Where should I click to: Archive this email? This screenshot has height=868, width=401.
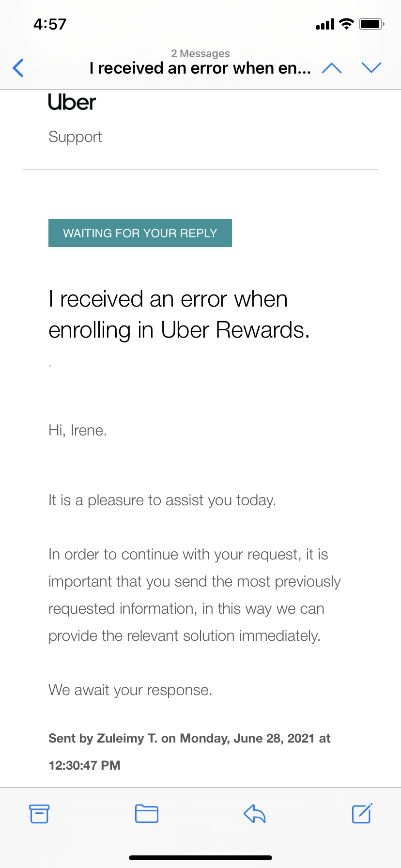(x=39, y=814)
